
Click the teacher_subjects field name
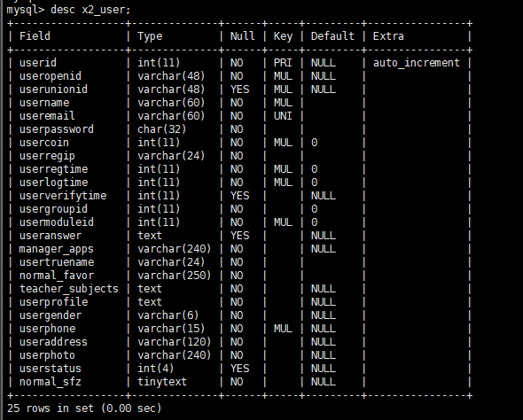tap(69, 289)
